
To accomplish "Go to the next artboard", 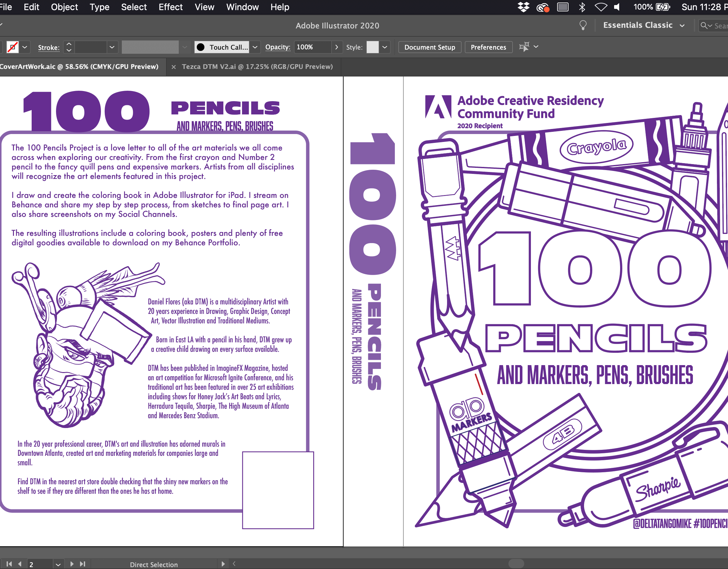I will [x=72, y=564].
